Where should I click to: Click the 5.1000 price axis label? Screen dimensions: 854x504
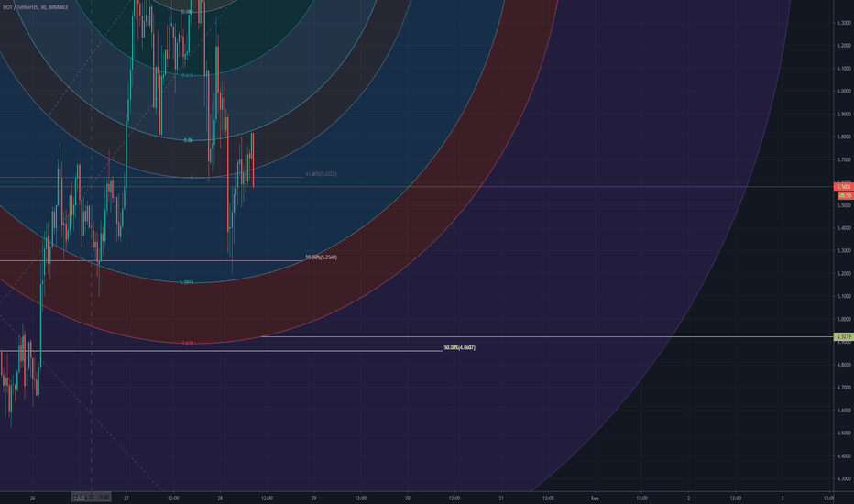(x=844, y=296)
